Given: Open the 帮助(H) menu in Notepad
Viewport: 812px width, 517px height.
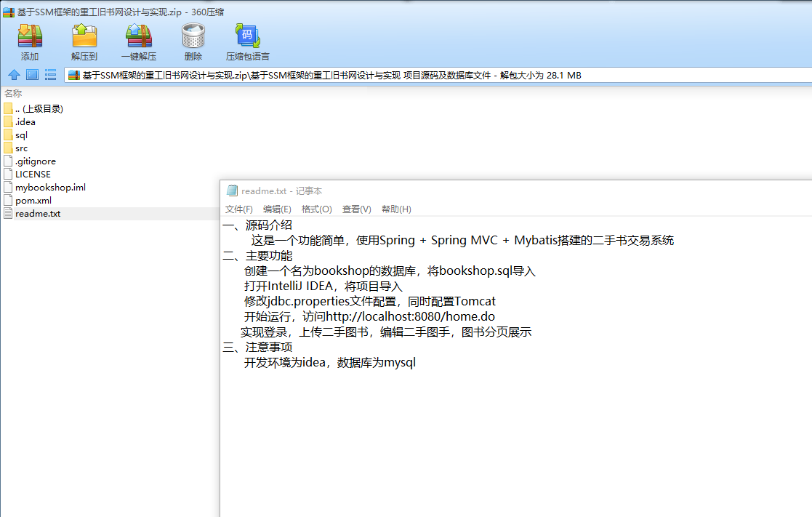Looking at the screenshot, I should [396, 209].
